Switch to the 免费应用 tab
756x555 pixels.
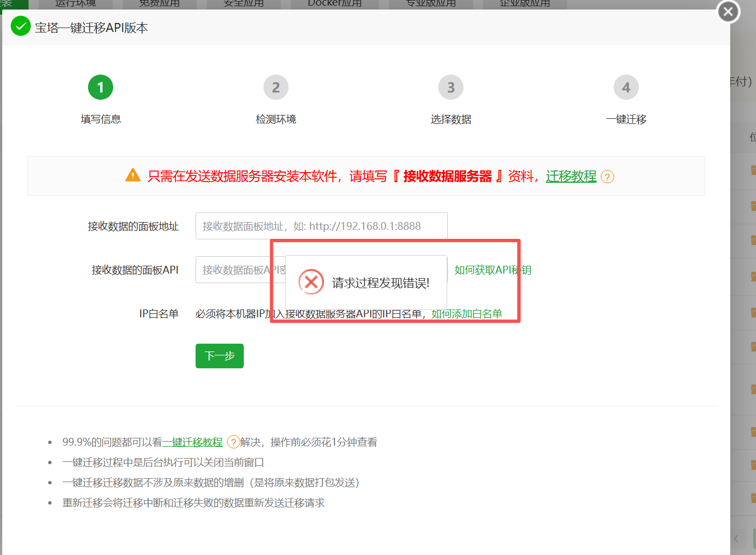159,3
